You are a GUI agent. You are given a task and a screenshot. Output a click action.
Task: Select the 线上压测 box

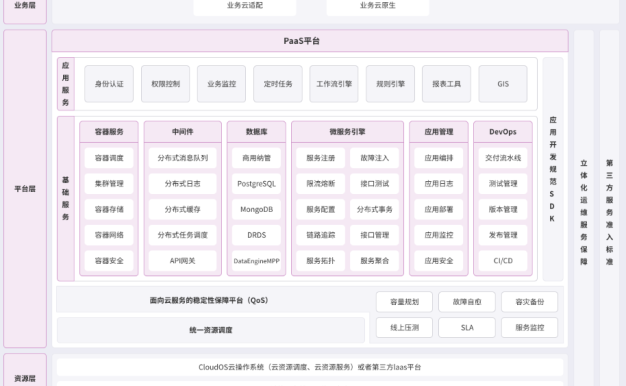point(404,328)
